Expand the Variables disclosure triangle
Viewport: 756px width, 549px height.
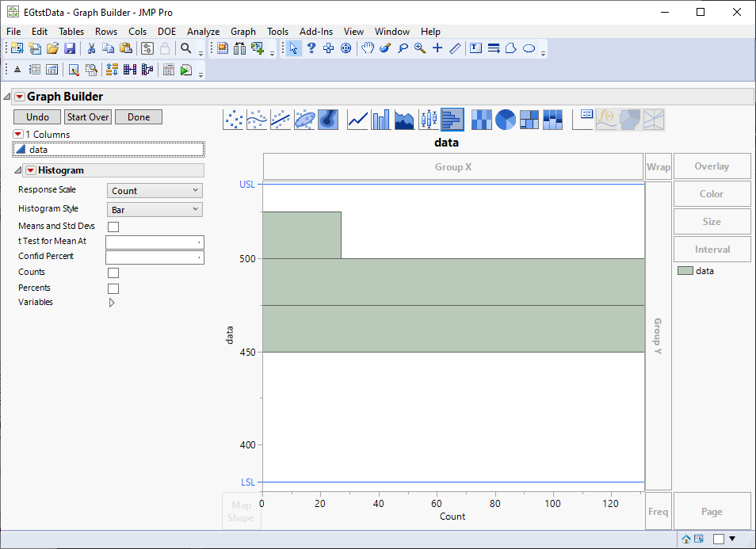click(x=112, y=303)
